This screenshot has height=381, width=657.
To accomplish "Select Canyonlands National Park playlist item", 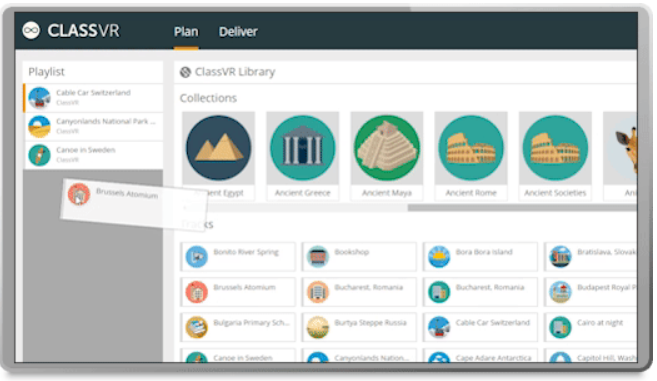I will (x=93, y=127).
